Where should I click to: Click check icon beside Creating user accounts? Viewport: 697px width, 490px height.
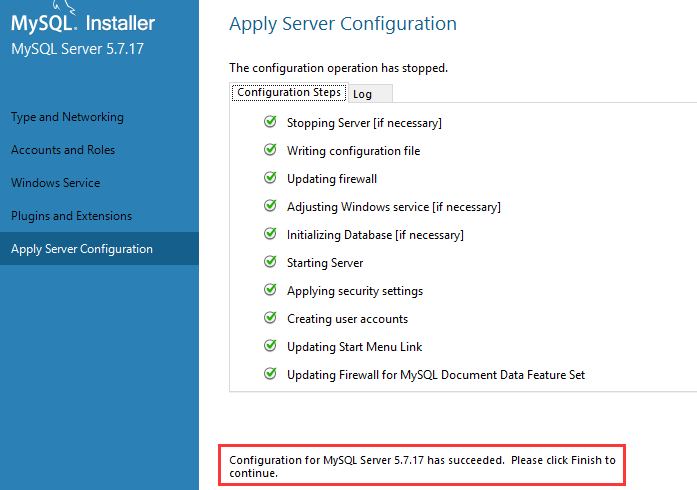click(270, 317)
